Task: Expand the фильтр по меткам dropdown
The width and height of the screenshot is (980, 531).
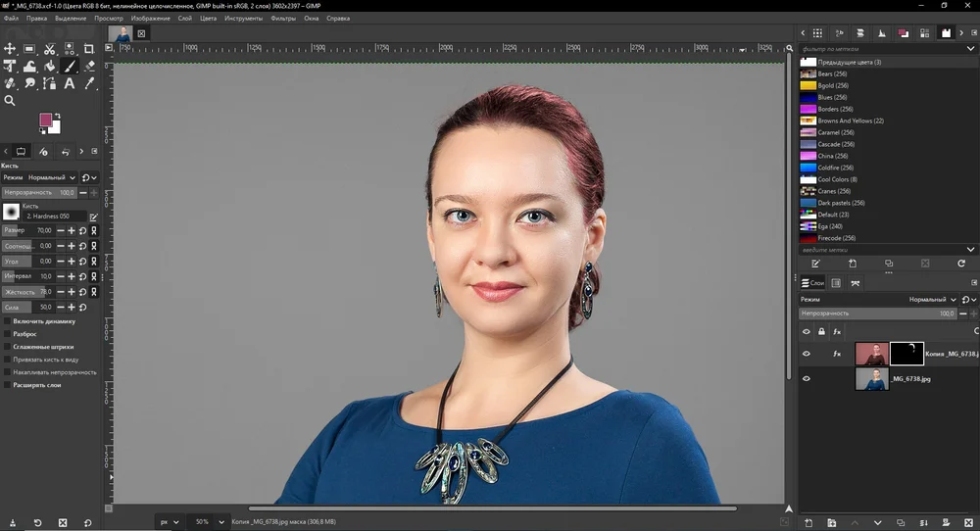Action: pos(970,49)
